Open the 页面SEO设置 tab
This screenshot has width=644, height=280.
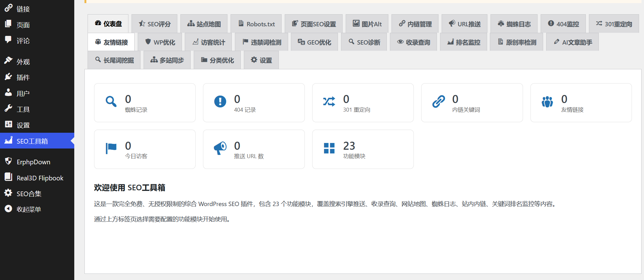click(x=314, y=24)
